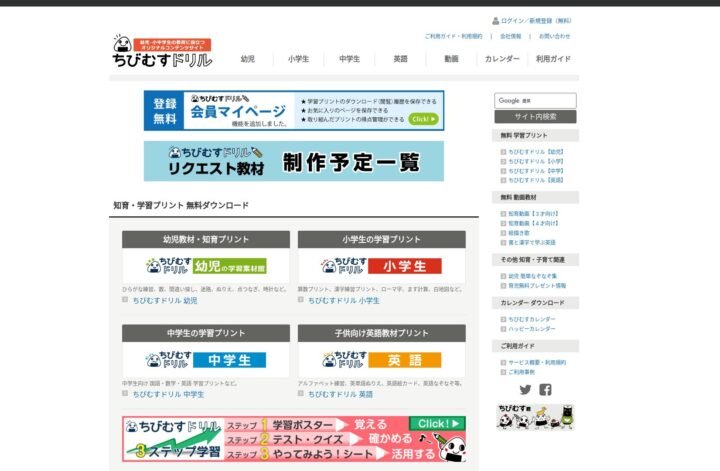The height and width of the screenshot is (471, 720).
Task: Open the 幼児 navigation menu item
Action: 248,59
